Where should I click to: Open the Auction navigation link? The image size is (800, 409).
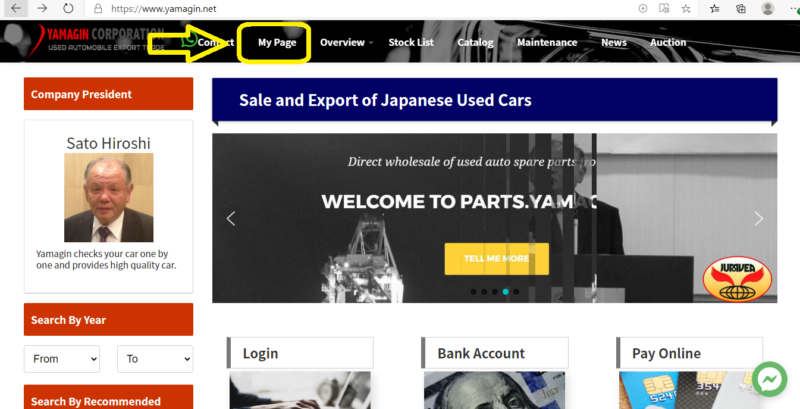click(668, 42)
